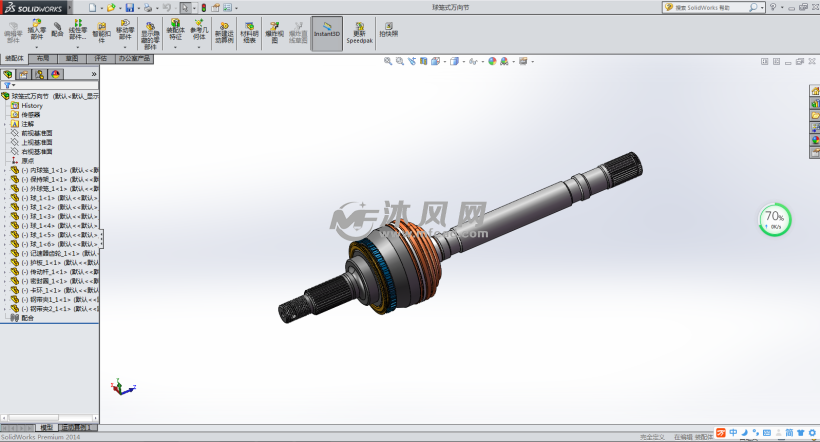
Task: Click the Zoom to Area magnifier
Action: coord(400,61)
